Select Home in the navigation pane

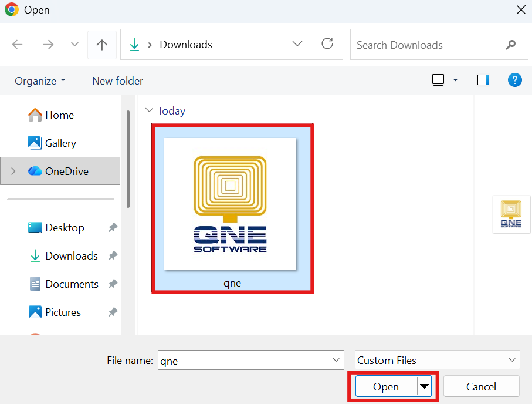60,115
